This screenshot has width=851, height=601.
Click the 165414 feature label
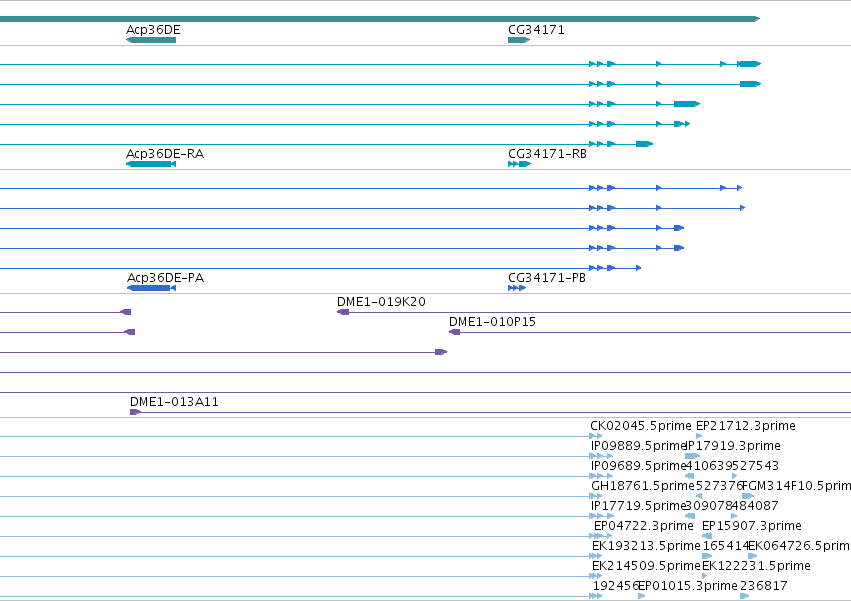(726, 546)
